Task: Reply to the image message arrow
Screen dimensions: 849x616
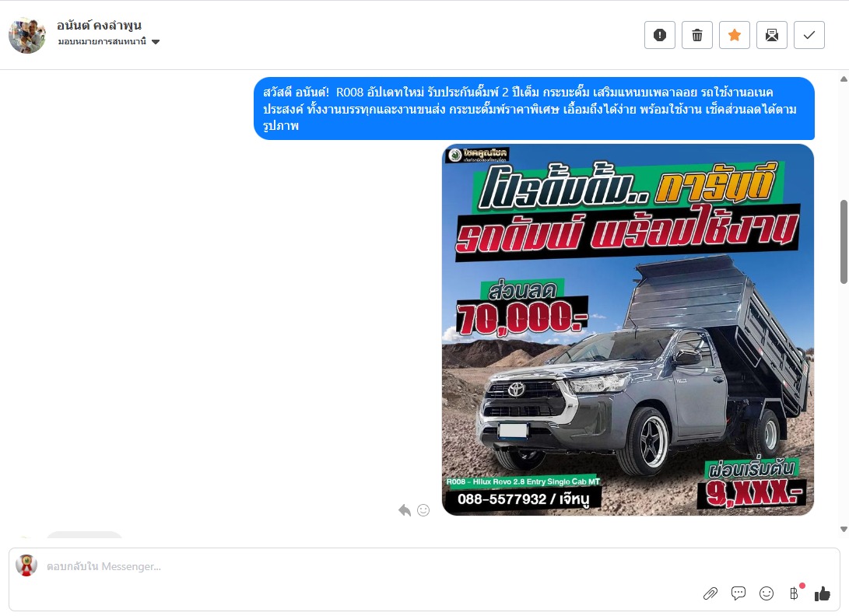Action: (405, 510)
